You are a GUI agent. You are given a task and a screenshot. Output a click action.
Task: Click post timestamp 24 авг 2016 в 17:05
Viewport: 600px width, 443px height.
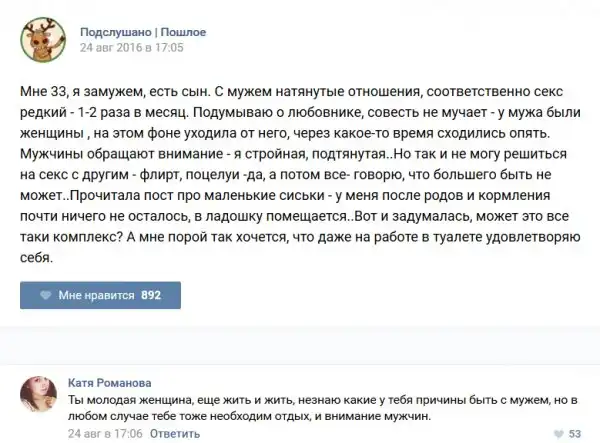pos(132,46)
